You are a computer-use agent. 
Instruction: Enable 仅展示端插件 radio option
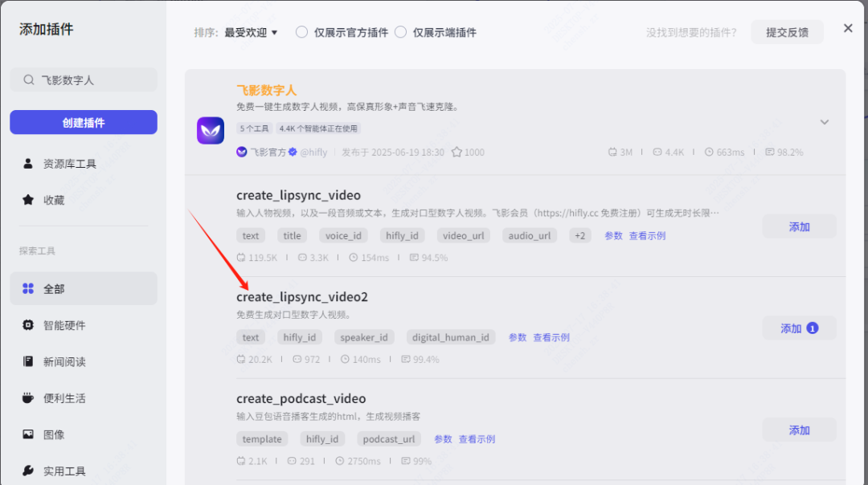[x=401, y=32]
